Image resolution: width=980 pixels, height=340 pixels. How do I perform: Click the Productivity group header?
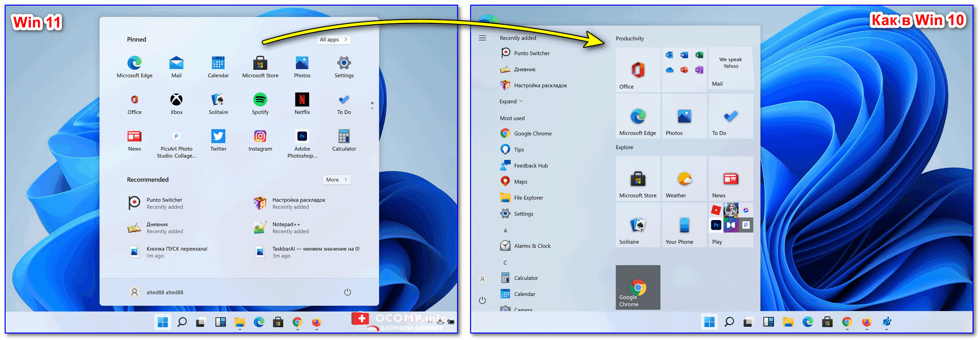pos(629,38)
